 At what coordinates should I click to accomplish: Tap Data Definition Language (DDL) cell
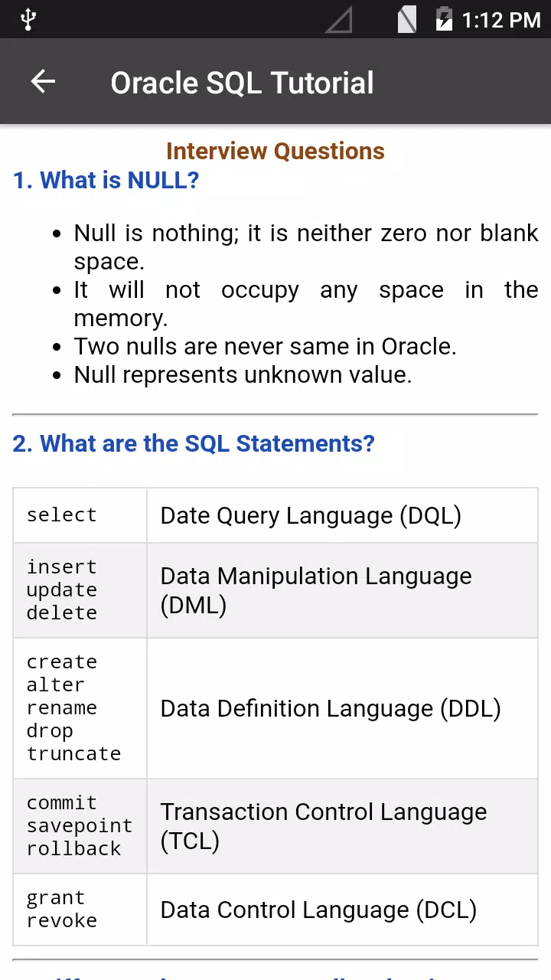(x=342, y=708)
